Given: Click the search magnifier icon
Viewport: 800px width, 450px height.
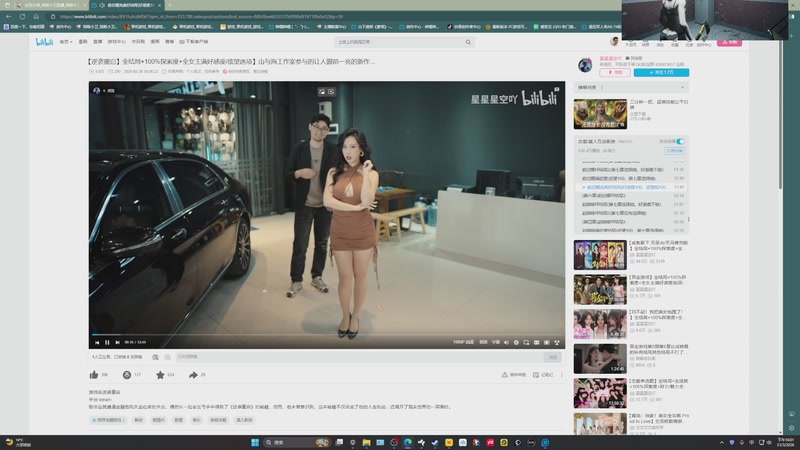Looking at the screenshot, I should 468,42.
